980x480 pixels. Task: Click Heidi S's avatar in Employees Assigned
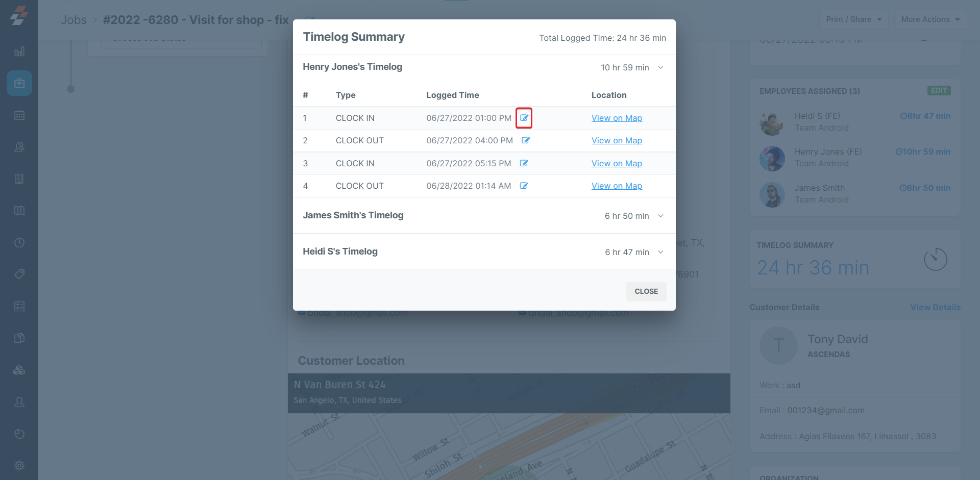coord(772,122)
